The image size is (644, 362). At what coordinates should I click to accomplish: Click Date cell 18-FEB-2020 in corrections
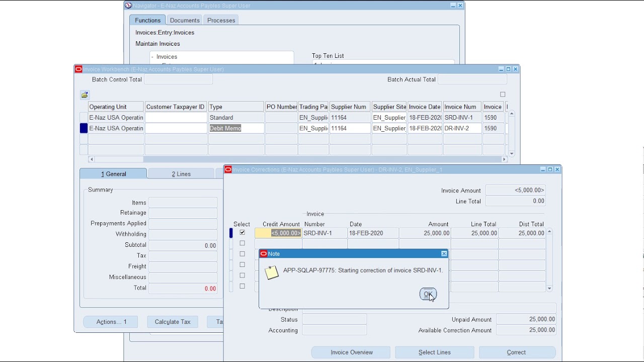tap(373, 233)
